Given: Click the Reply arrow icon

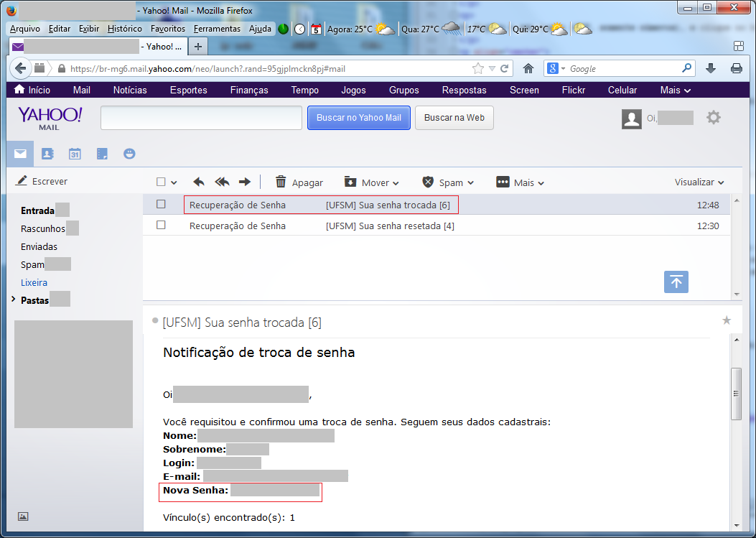Looking at the screenshot, I should (x=199, y=182).
